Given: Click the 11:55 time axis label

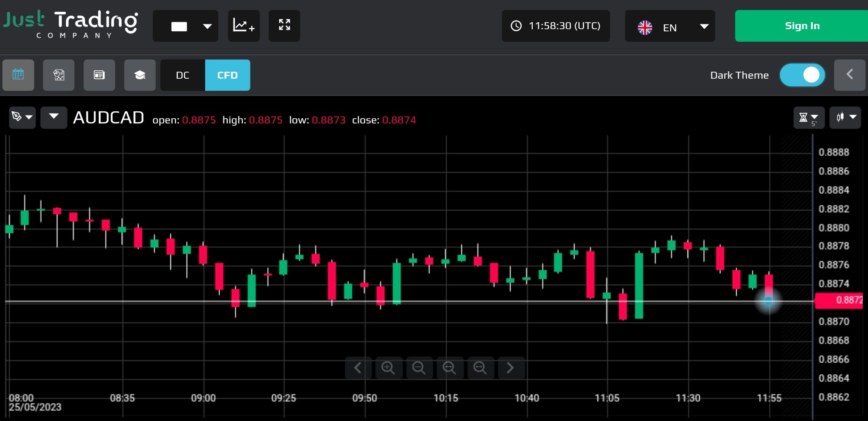Looking at the screenshot, I should [769, 398].
